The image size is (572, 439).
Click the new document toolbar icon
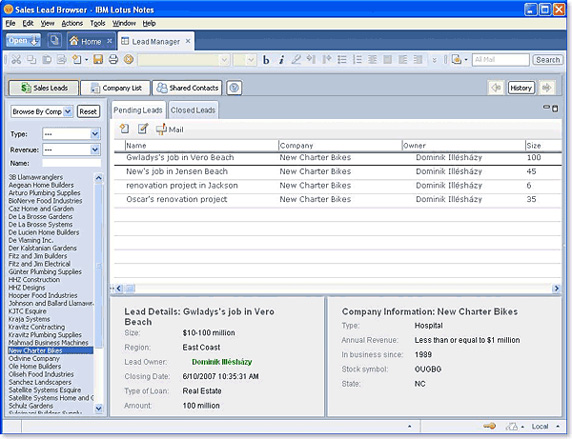coord(77,59)
